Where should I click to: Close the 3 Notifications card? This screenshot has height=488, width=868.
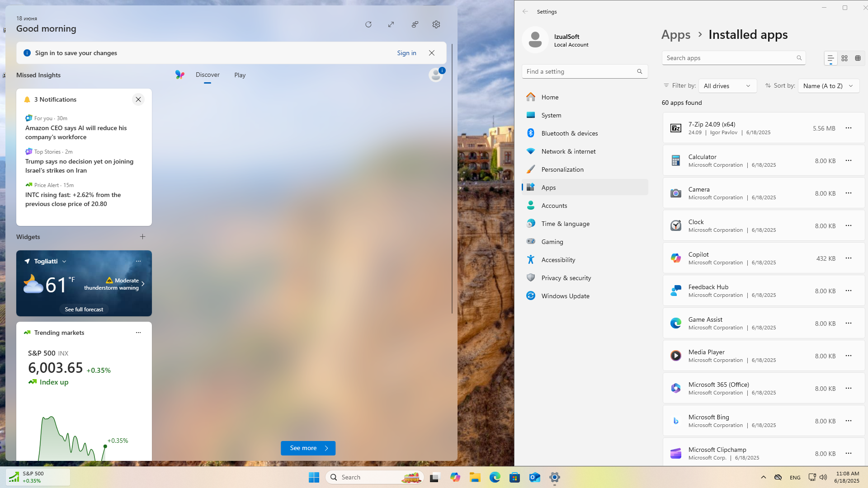coord(138,99)
